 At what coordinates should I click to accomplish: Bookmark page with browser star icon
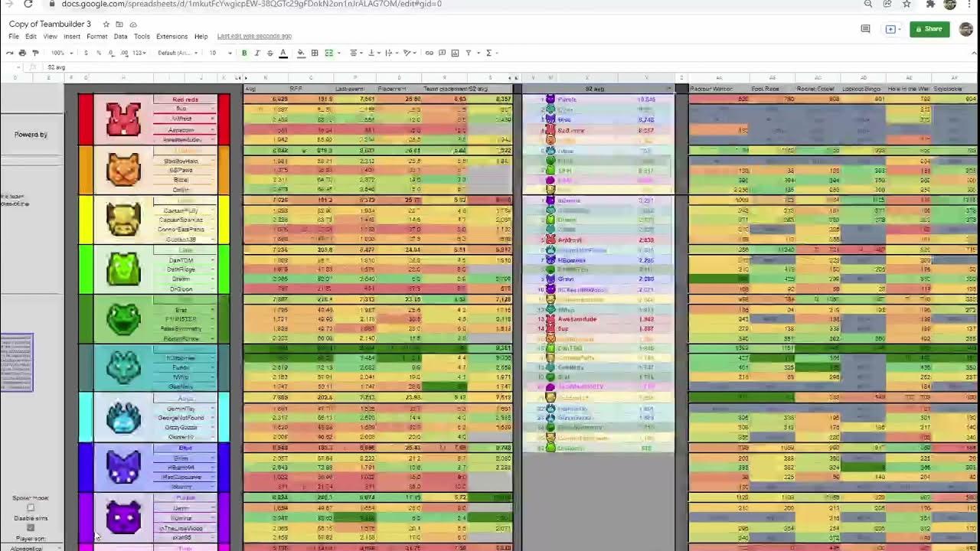click(x=906, y=4)
